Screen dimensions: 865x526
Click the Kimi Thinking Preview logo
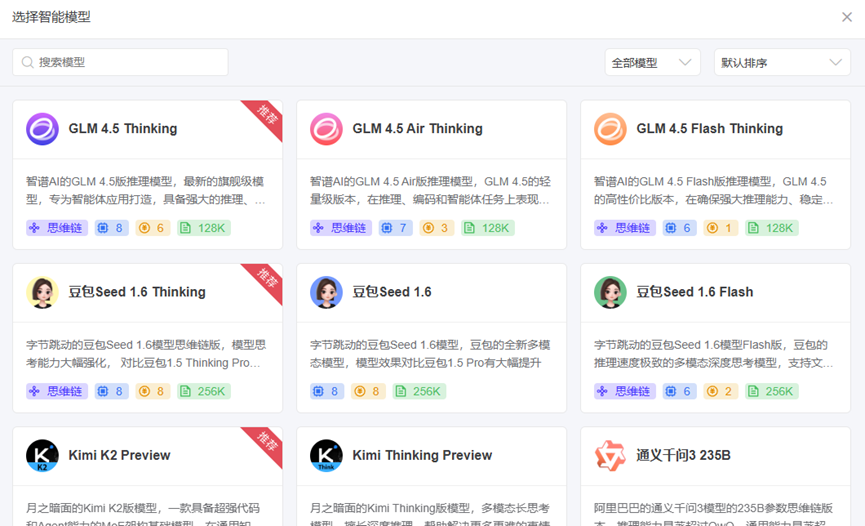click(327, 455)
